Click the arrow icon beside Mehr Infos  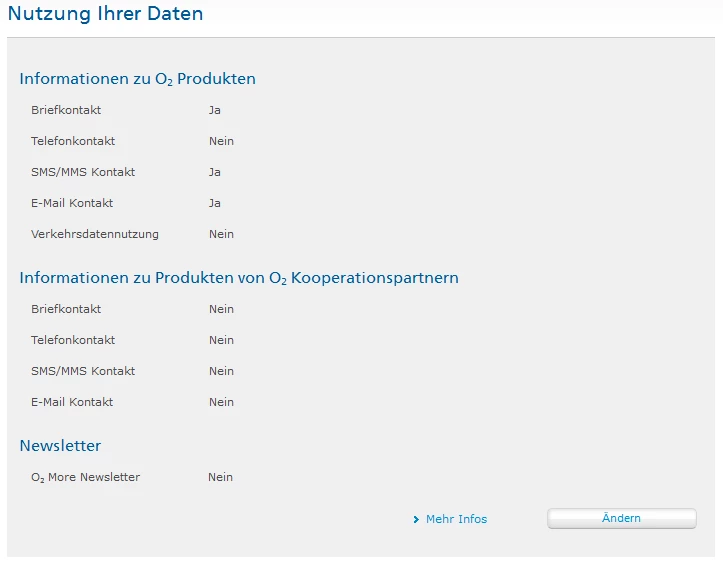[x=416, y=520]
